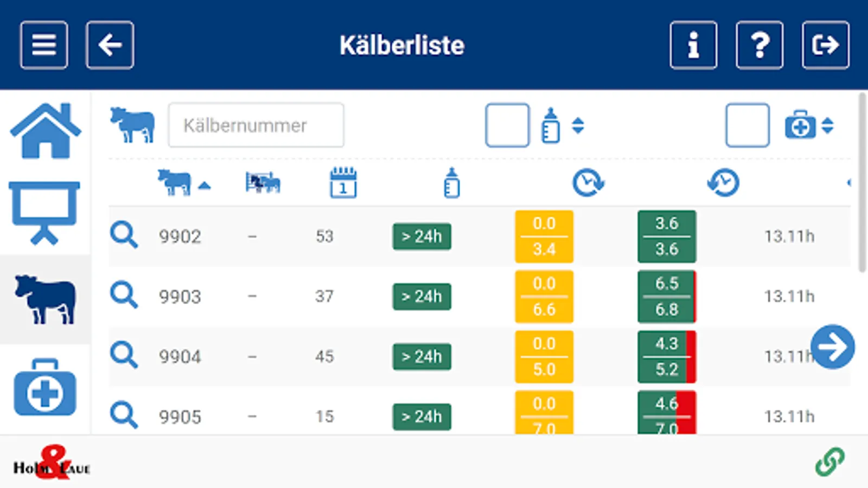Sort by the first-aid kit filter arrows
This screenshot has width=868, height=488.
827,125
